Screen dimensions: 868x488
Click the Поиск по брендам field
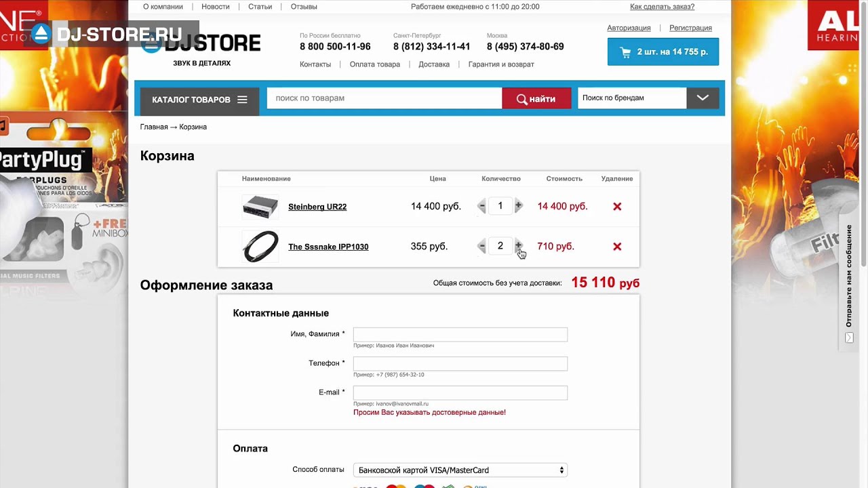click(x=632, y=98)
